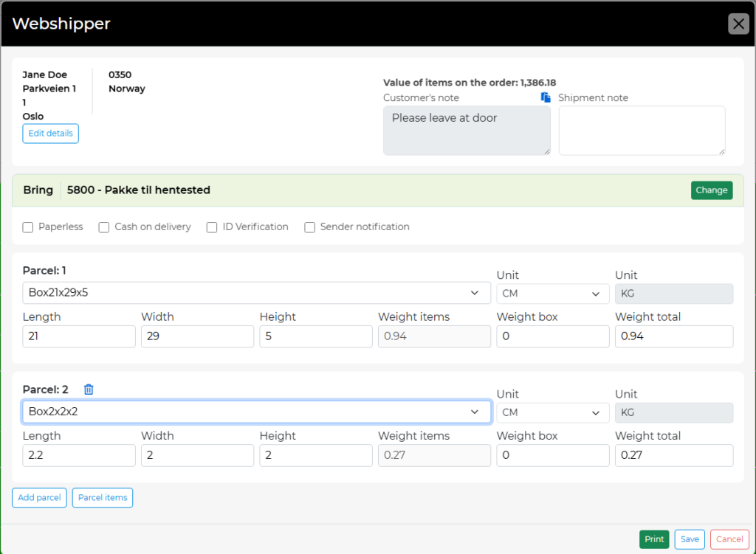Delete Parcel 2 with trash icon
The height and width of the screenshot is (554, 756).
pos(89,389)
